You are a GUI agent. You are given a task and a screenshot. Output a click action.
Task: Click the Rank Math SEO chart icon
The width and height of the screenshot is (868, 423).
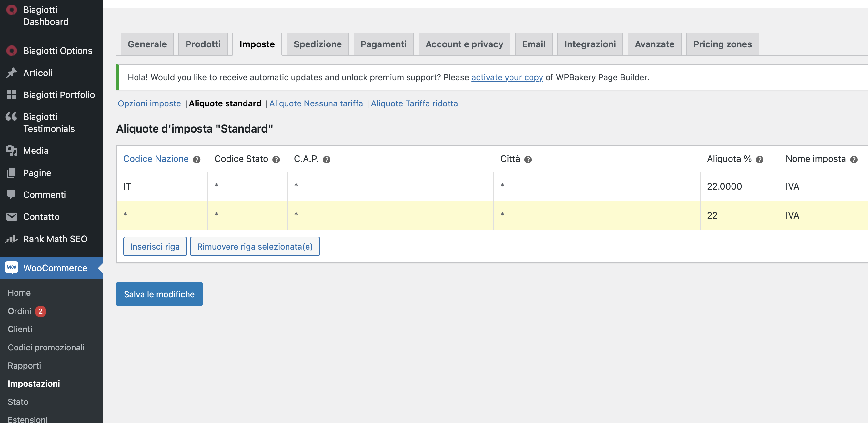(x=12, y=239)
